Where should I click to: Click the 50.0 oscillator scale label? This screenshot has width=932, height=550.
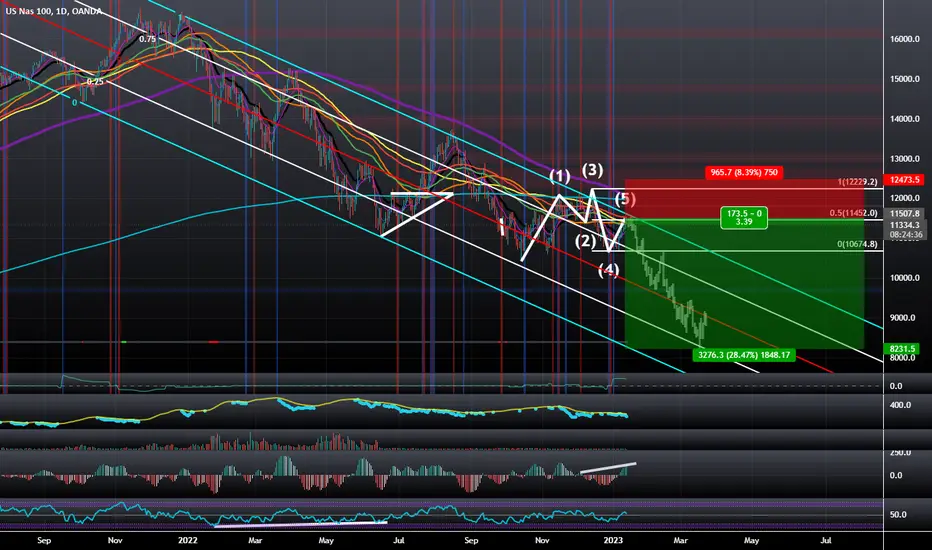coord(898,514)
